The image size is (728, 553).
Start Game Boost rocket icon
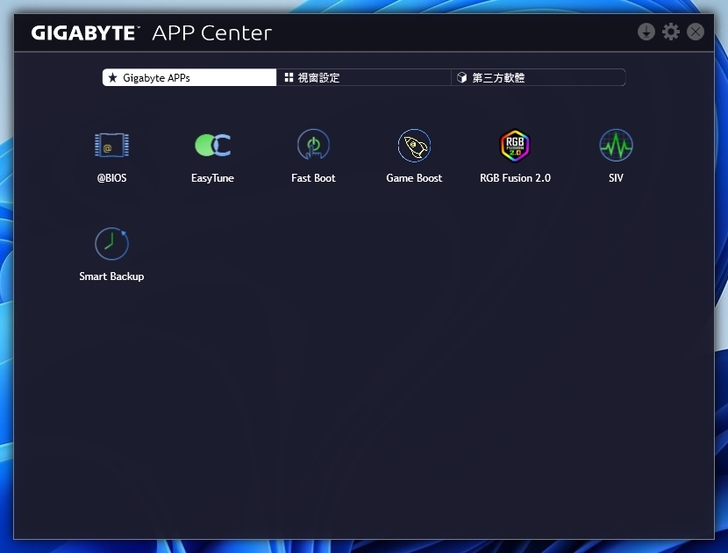pos(414,146)
